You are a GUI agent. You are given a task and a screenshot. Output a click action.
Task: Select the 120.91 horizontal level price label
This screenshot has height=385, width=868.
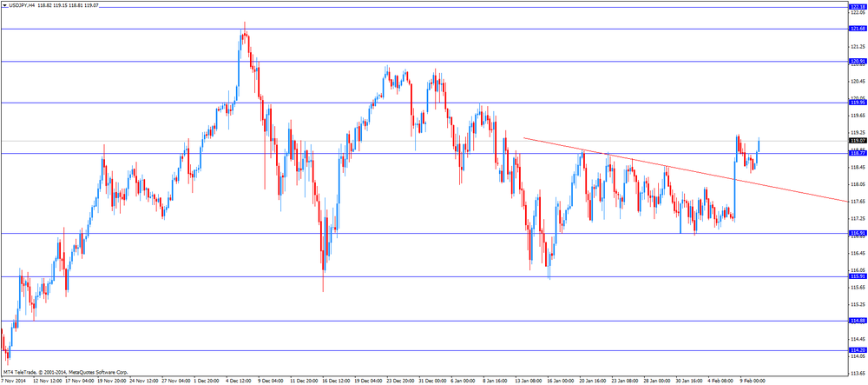click(857, 62)
